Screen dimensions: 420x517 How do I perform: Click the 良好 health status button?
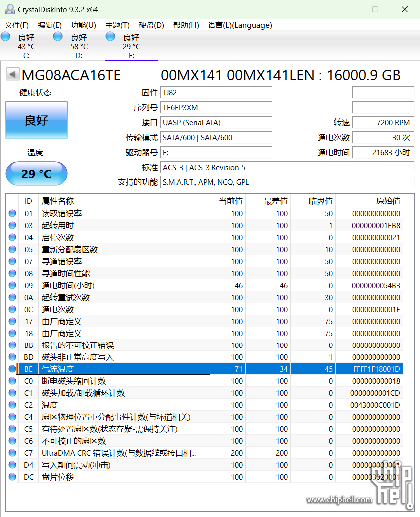pos(36,120)
